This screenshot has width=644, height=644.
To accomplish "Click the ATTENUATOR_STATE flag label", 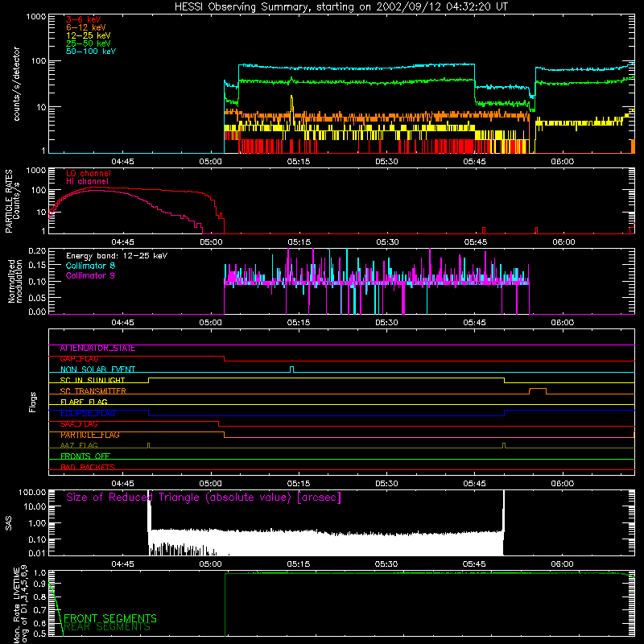I will point(97,349).
